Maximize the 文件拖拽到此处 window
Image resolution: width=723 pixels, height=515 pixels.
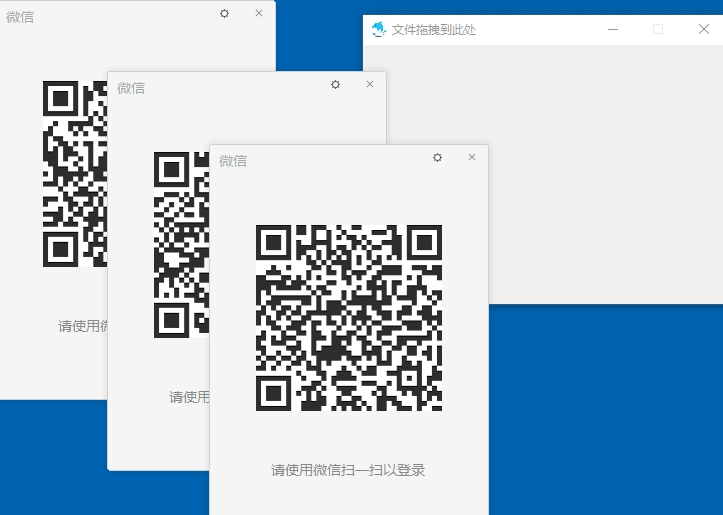[x=658, y=30]
